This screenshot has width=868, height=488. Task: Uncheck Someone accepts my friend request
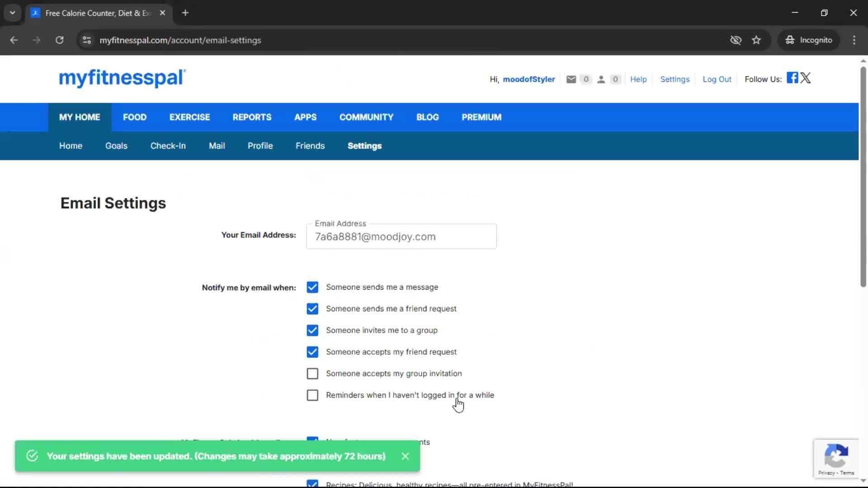tap(312, 352)
